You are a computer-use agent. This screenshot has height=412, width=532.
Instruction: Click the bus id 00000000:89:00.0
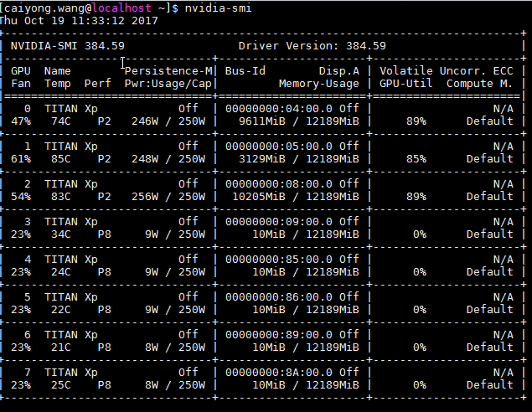point(279,334)
